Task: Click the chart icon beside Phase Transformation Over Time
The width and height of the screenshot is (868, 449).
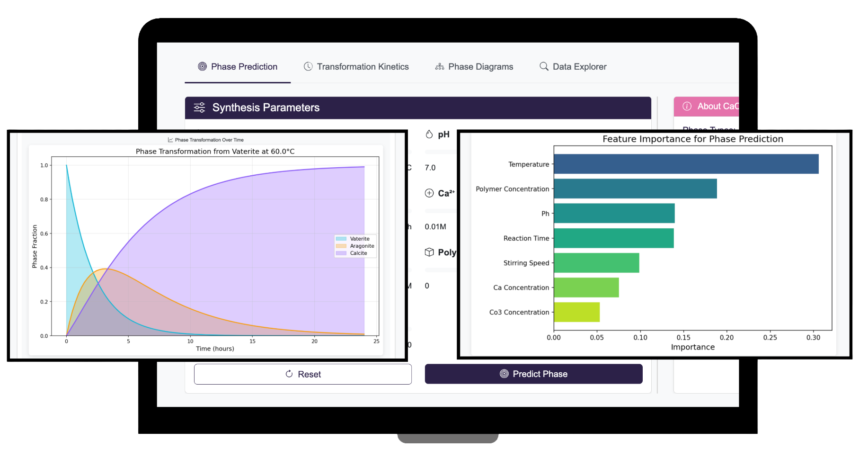Action: (x=170, y=140)
